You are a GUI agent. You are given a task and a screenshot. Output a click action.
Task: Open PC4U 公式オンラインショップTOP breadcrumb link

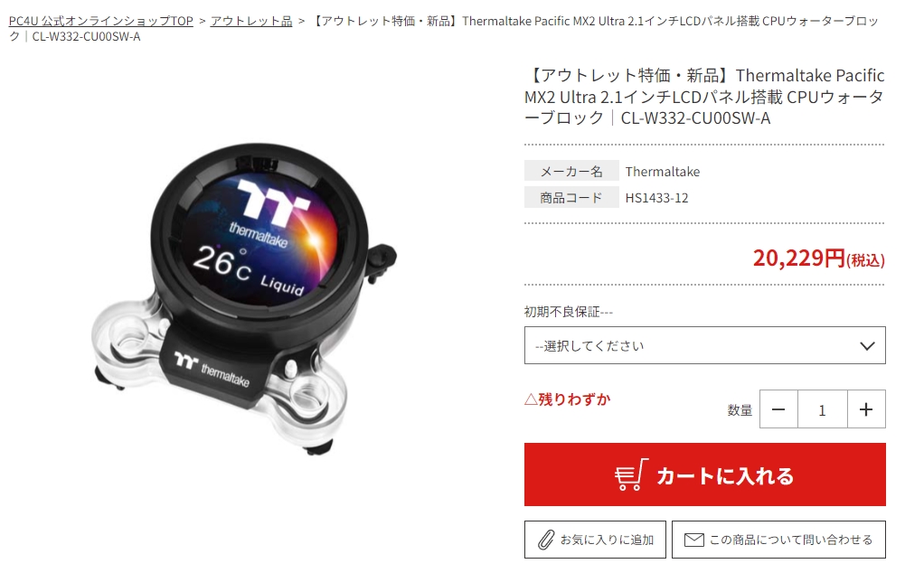(100, 21)
